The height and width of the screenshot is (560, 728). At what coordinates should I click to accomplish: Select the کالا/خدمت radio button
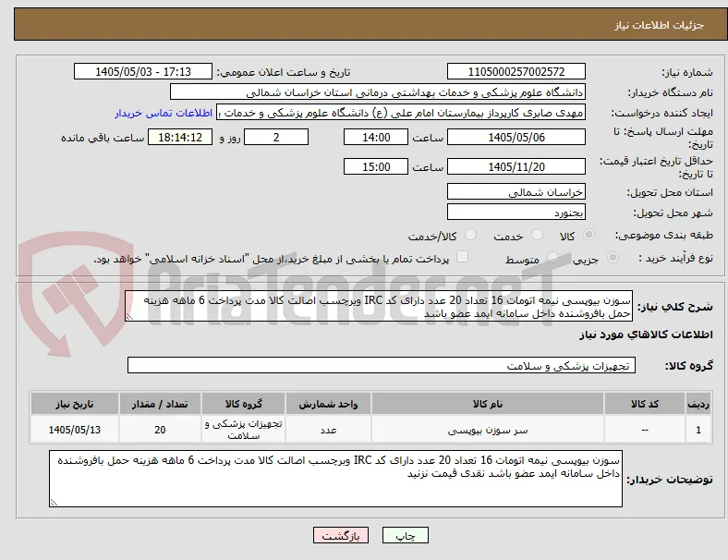471,235
